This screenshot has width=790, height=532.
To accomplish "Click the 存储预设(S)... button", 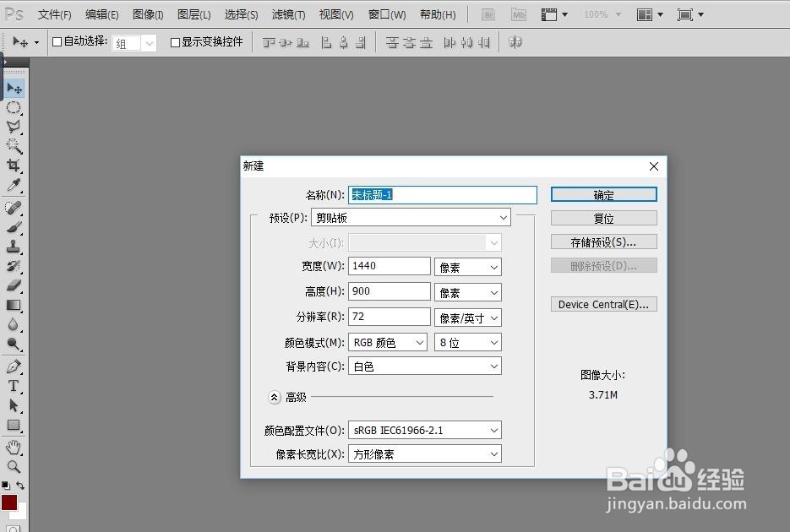I will pos(603,242).
